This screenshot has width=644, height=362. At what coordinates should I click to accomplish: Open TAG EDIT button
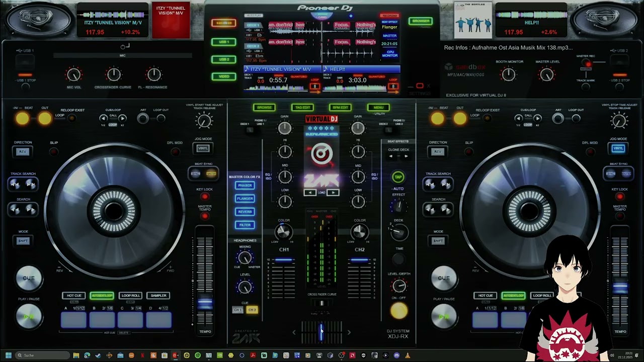click(x=302, y=107)
